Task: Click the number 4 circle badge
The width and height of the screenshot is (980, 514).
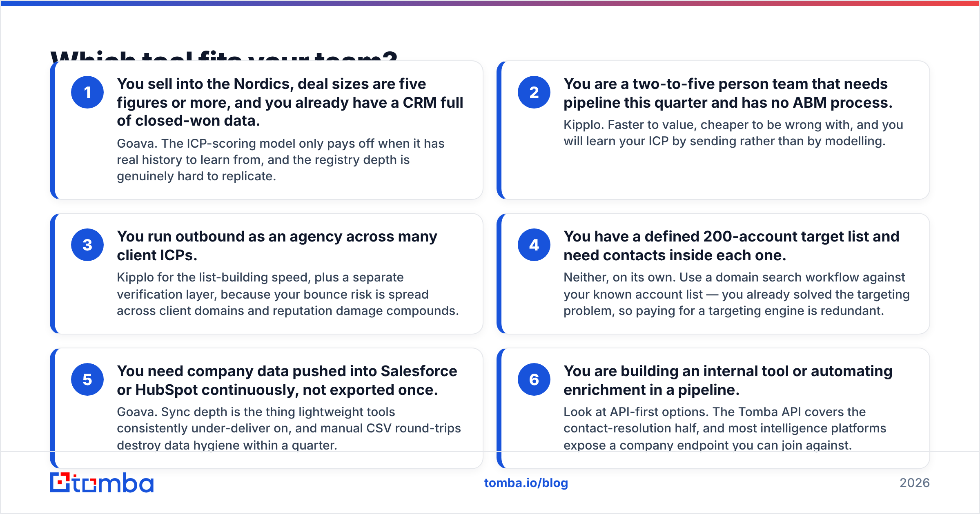Action: (x=534, y=245)
